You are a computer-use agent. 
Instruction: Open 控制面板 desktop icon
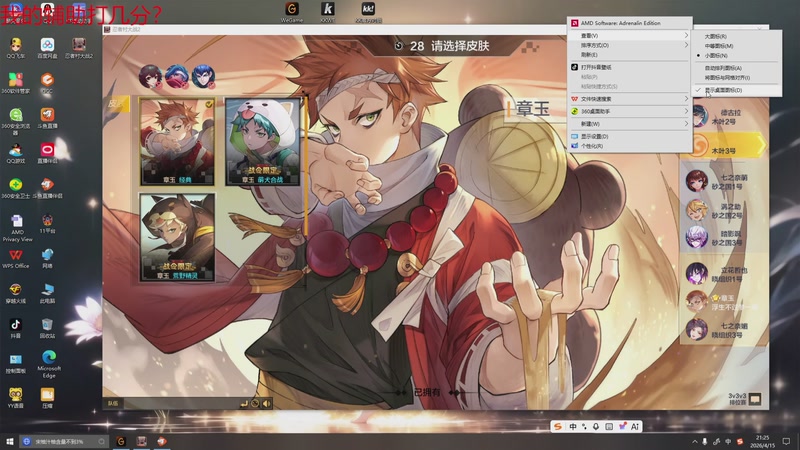(16, 364)
